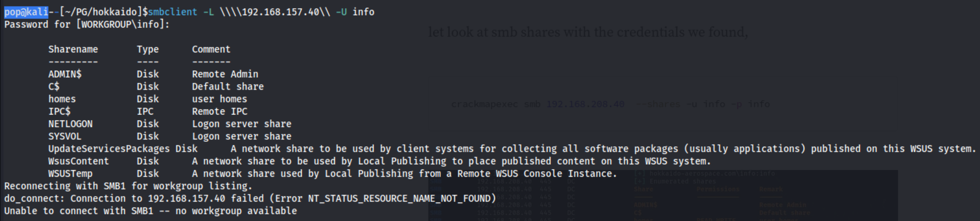Click the IPC$ share entry
980x221 pixels.
(59, 112)
